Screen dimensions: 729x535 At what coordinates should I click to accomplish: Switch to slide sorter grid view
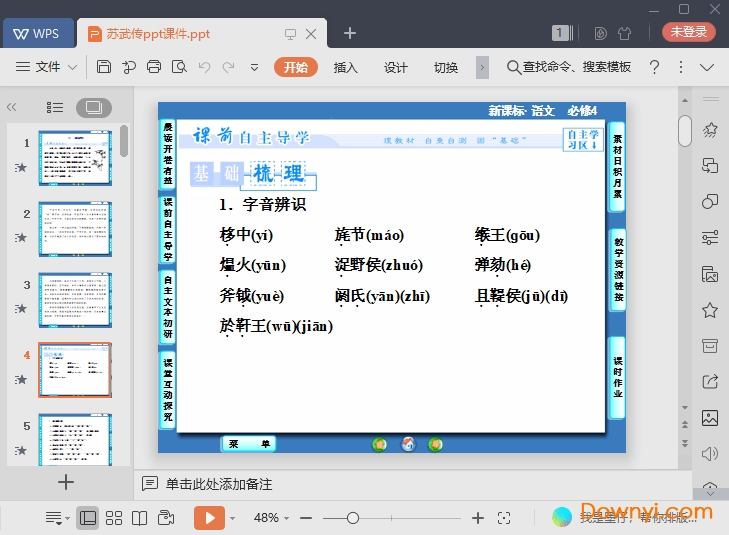click(114, 518)
